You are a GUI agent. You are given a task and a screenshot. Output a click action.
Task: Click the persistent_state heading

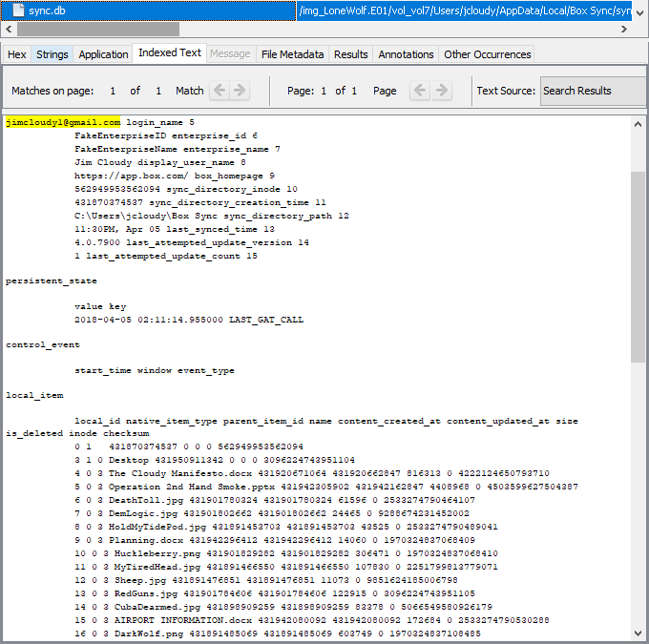point(52,280)
